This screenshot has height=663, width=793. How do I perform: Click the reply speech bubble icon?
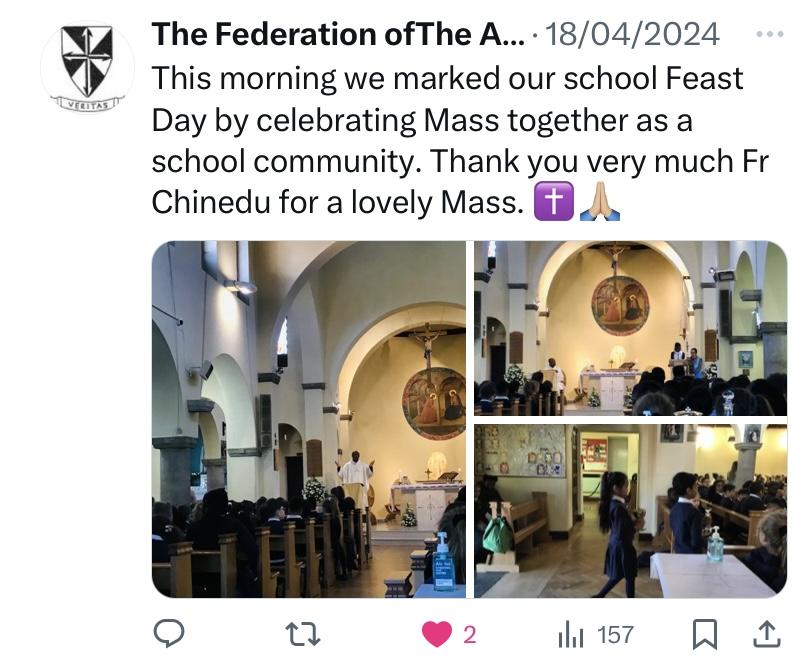[169, 634]
